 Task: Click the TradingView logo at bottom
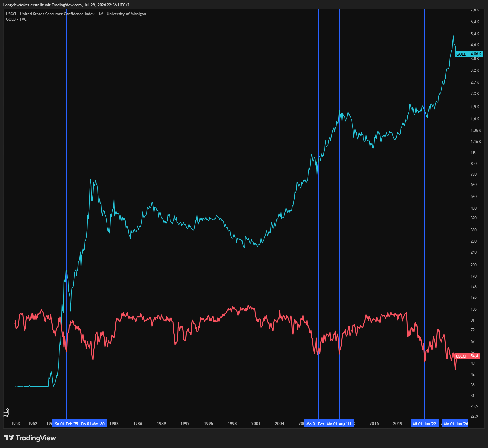[30, 438]
